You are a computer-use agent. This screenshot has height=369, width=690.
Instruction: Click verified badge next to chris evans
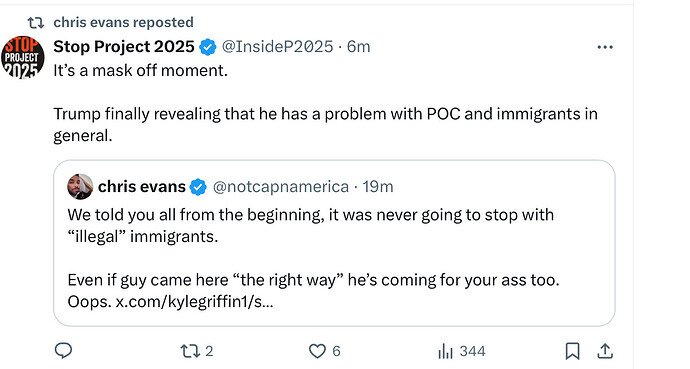pyautogui.click(x=198, y=187)
